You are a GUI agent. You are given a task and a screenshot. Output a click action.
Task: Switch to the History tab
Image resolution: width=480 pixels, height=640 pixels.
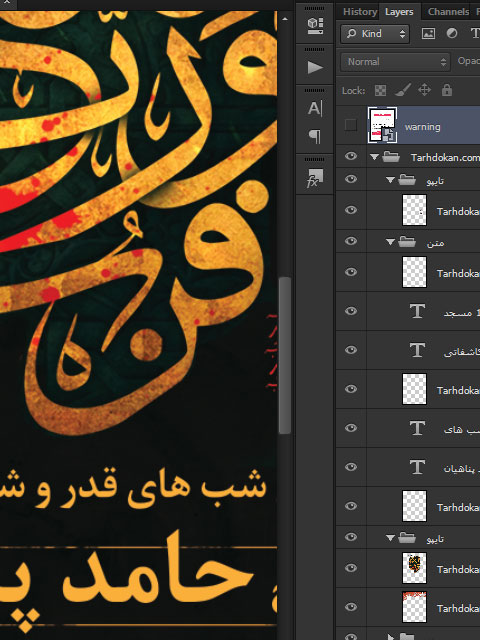(360, 12)
